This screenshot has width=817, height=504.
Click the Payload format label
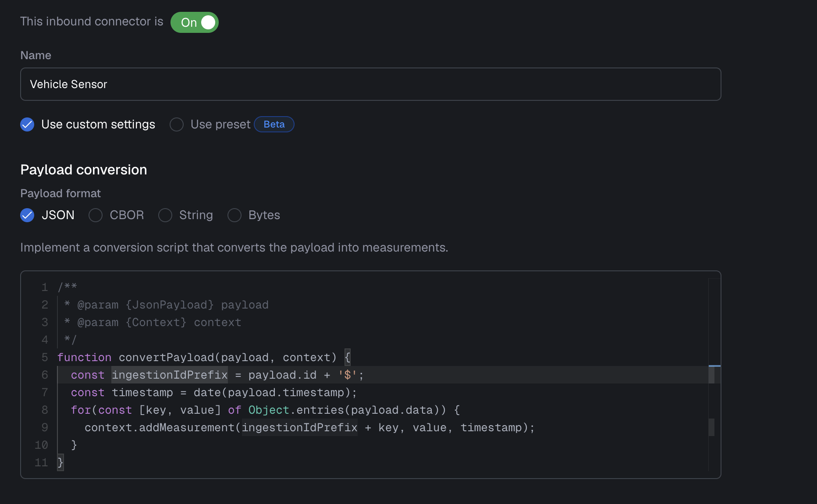[x=60, y=193]
